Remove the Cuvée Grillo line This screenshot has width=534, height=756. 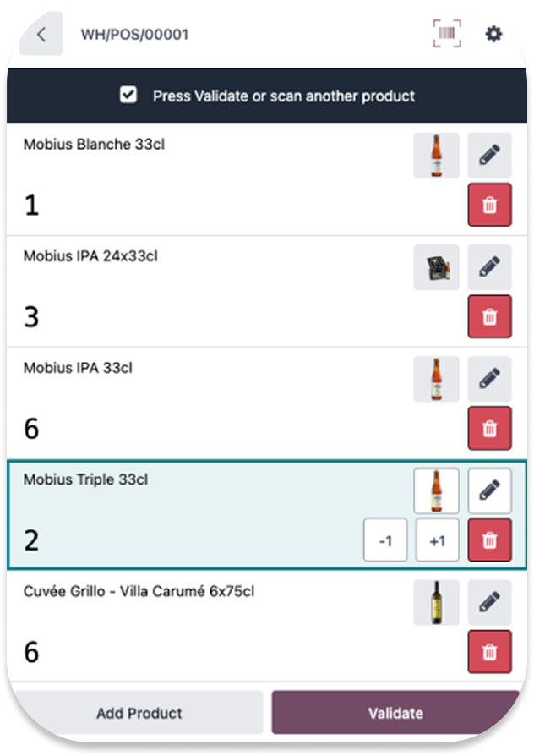(489, 652)
